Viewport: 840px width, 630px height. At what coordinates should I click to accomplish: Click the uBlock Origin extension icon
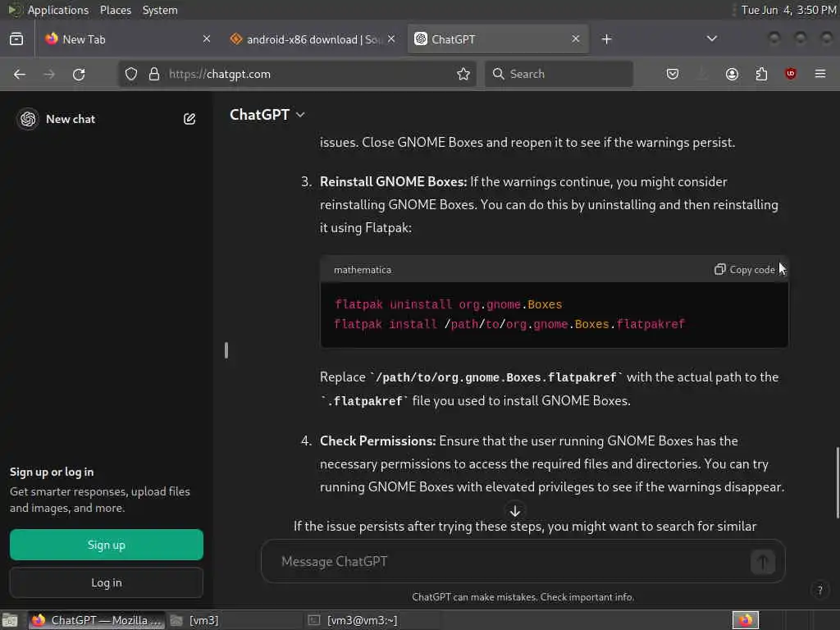point(791,74)
